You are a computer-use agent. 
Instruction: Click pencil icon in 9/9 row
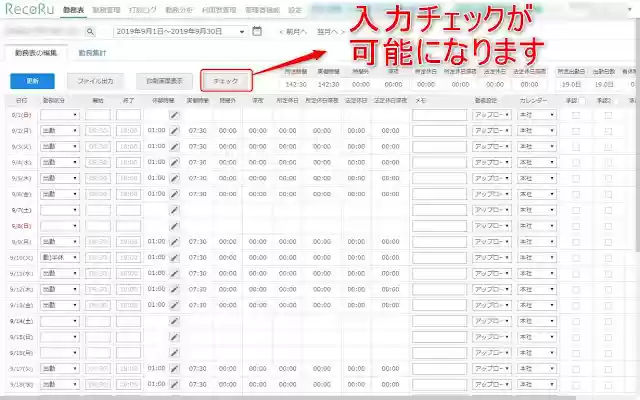[x=174, y=242]
